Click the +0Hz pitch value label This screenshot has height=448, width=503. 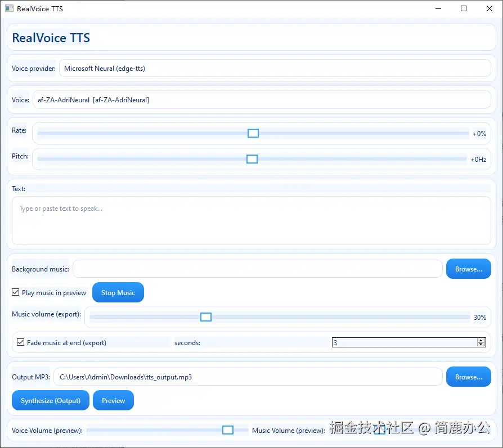[x=478, y=160]
